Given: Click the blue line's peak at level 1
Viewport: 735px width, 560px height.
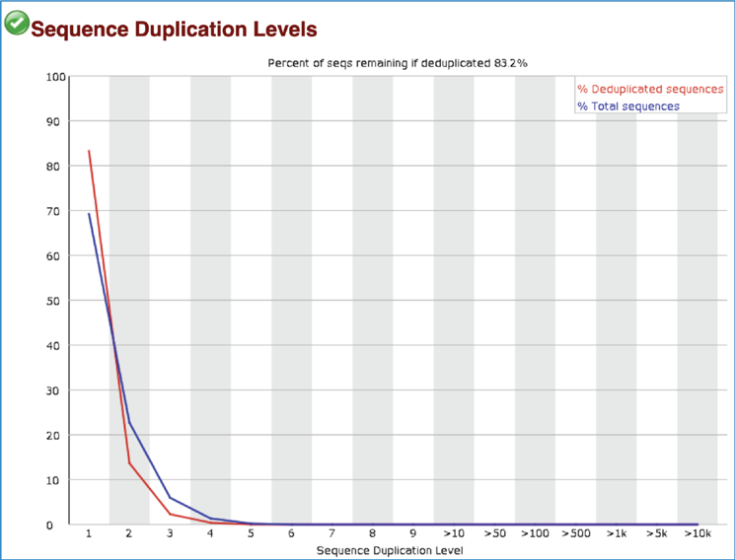Looking at the screenshot, I should [x=89, y=214].
